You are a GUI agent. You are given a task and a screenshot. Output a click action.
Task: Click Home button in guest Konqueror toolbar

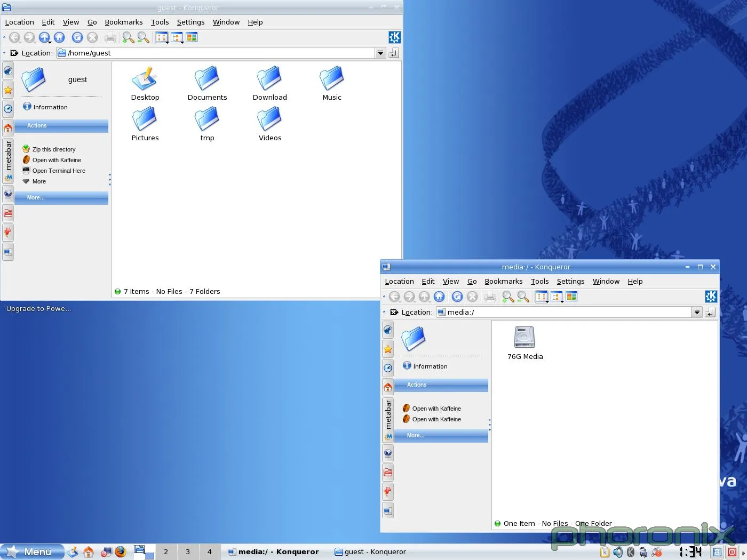[x=59, y=37]
